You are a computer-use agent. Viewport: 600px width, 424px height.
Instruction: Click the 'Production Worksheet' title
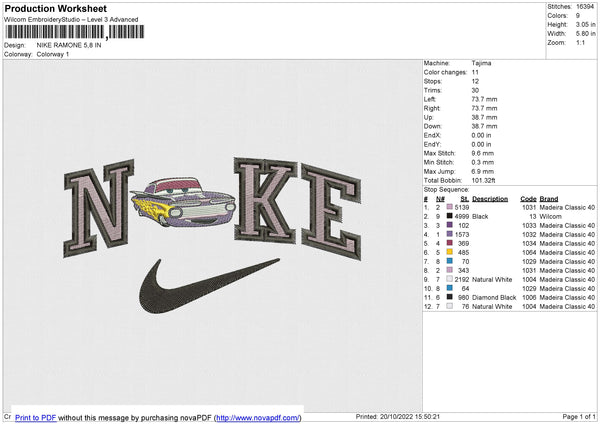(55, 8)
